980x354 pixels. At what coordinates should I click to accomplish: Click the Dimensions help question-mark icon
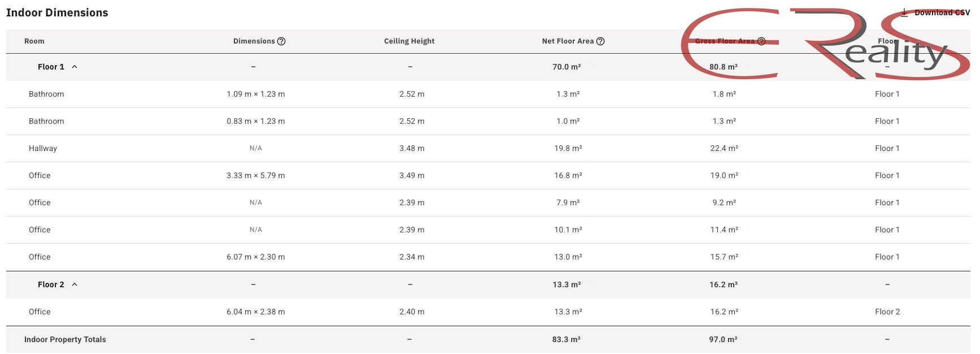pyautogui.click(x=281, y=41)
